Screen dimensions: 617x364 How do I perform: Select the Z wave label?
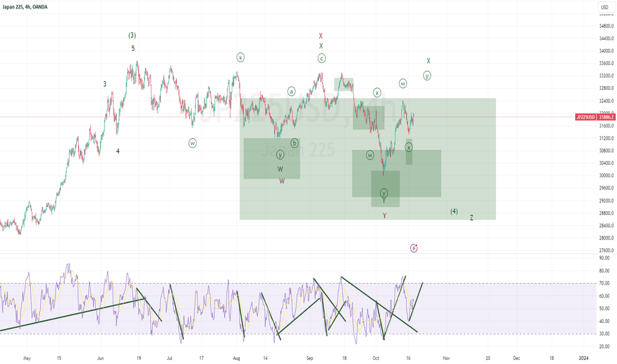[471, 218]
